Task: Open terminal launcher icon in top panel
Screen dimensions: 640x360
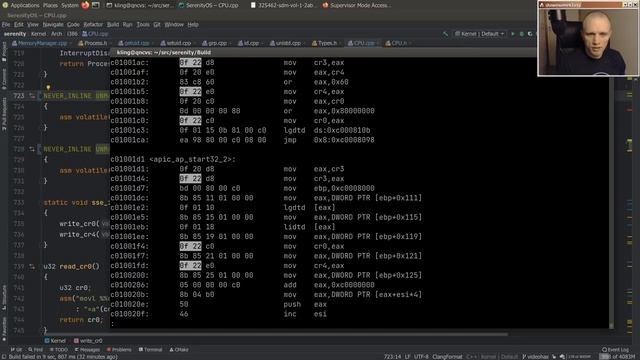Action: (x=96, y=5)
